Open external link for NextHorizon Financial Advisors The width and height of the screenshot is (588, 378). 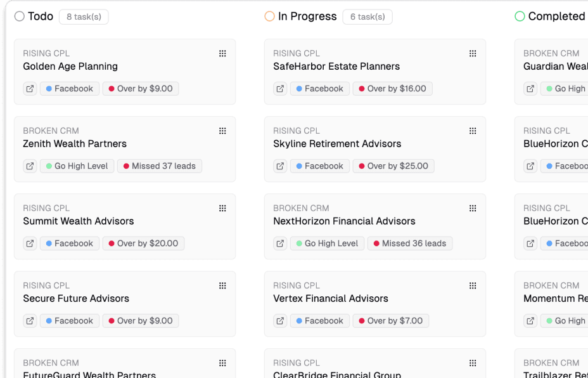280,244
